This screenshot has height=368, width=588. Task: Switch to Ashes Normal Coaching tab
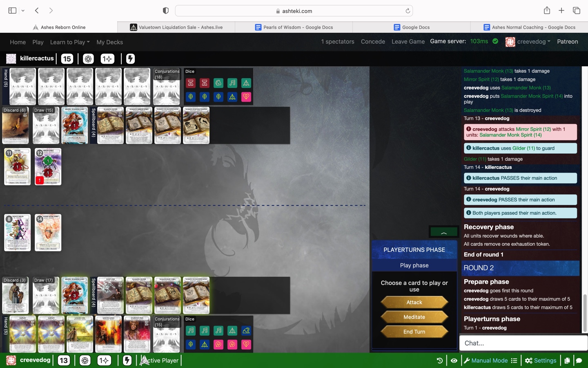(529, 27)
